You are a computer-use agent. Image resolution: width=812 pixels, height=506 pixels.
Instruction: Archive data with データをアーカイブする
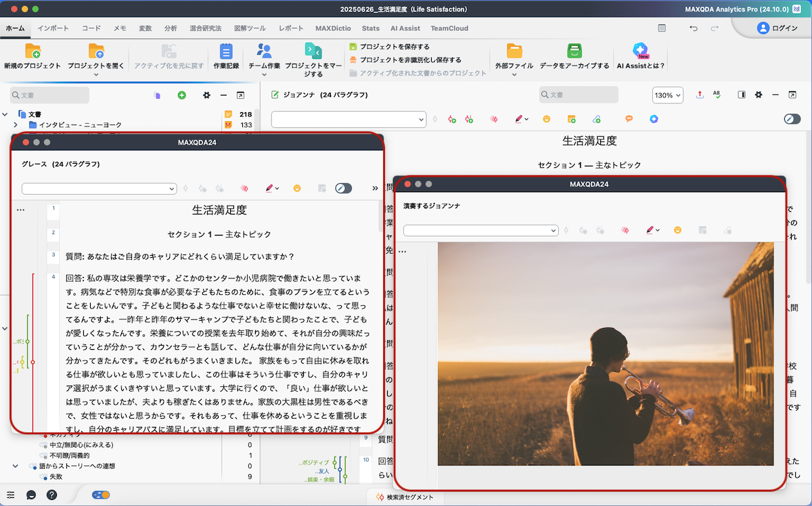(574, 56)
